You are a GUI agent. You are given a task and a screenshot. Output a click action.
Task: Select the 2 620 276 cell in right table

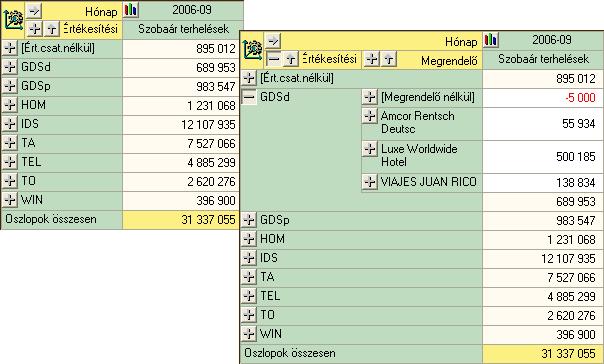tap(543, 315)
